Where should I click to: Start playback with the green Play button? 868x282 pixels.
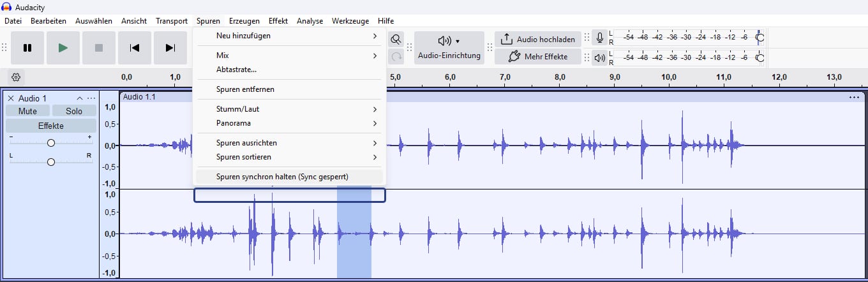coord(63,48)
